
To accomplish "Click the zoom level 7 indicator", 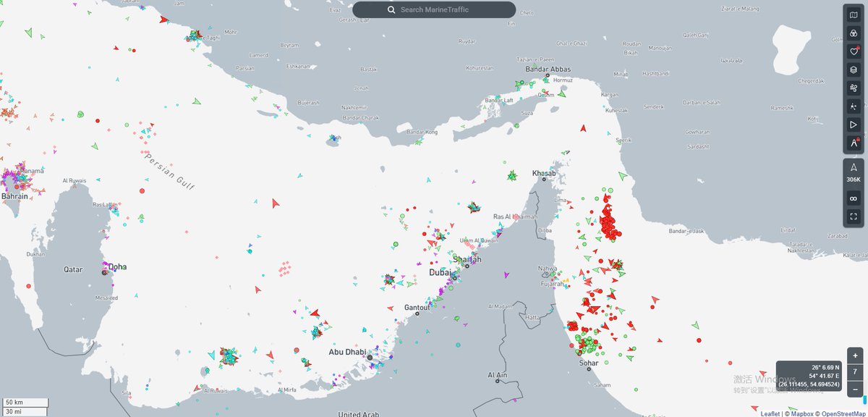I will (855, 372).
